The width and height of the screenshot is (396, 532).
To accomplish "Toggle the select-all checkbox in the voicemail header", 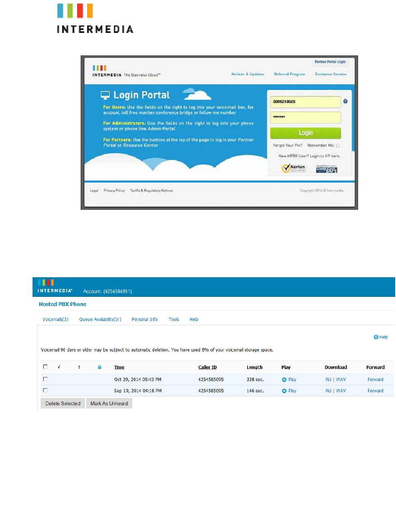I will (45, 367).
